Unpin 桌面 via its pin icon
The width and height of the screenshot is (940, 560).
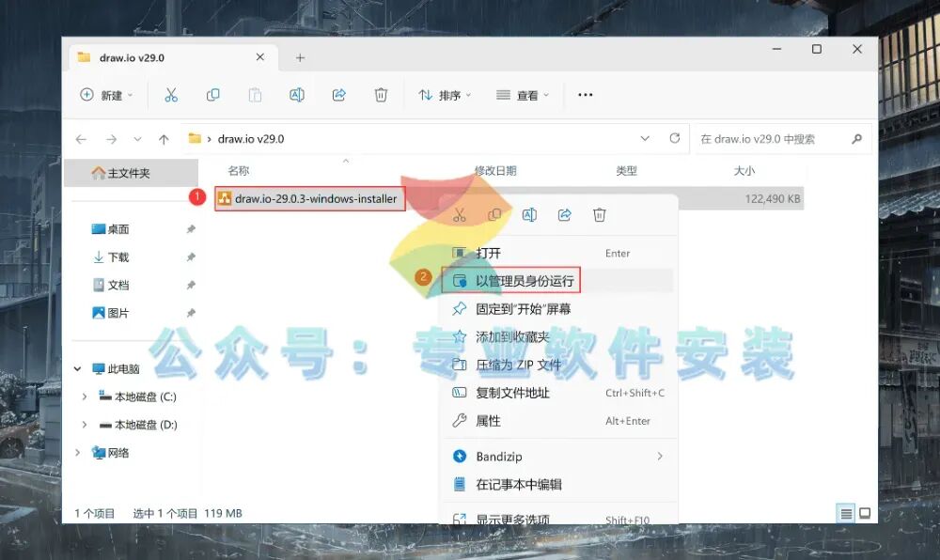(x=191, y=228)
